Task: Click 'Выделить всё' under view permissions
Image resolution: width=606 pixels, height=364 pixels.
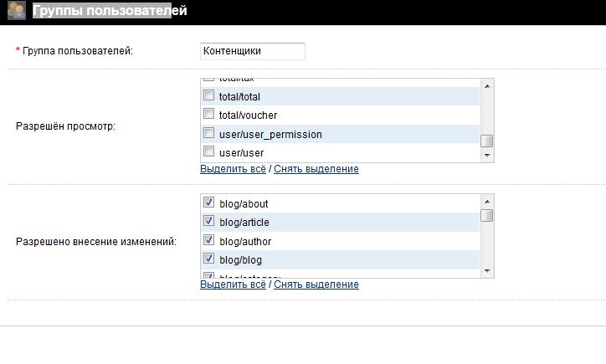Action: coord(233,169)
